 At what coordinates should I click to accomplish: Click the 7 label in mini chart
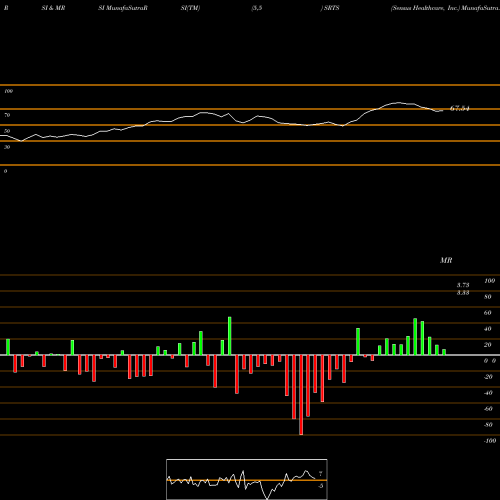[x=321, y=473]
